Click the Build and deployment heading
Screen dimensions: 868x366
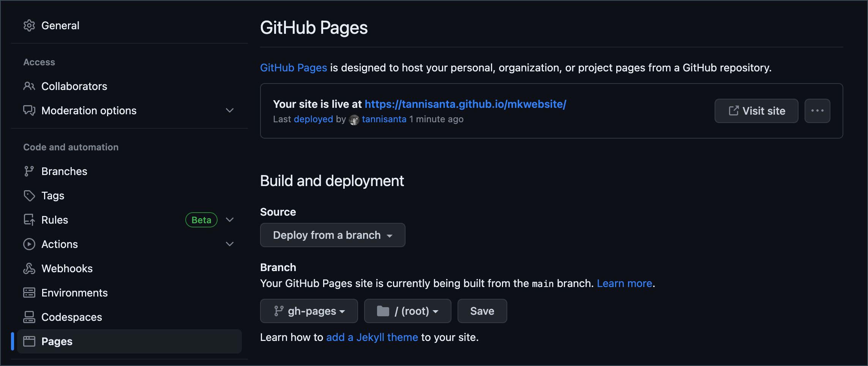point(332,181)
